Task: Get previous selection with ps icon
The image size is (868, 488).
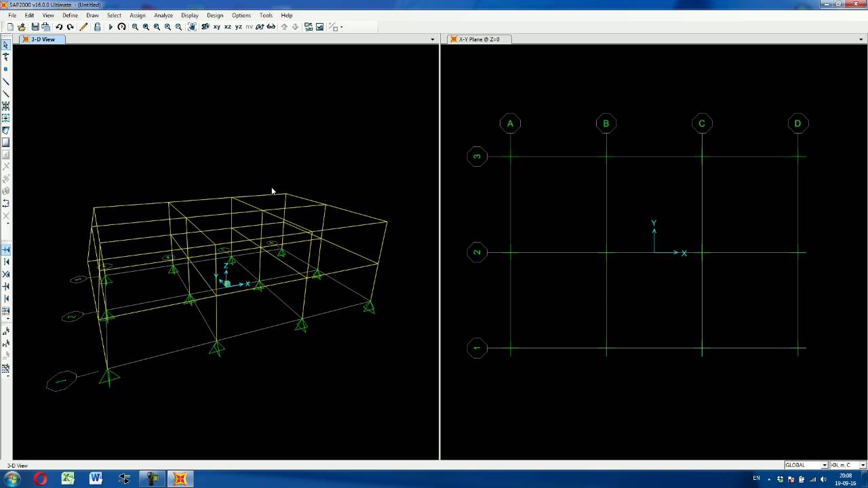Action: pyautogui.click(x=6, y=344)
